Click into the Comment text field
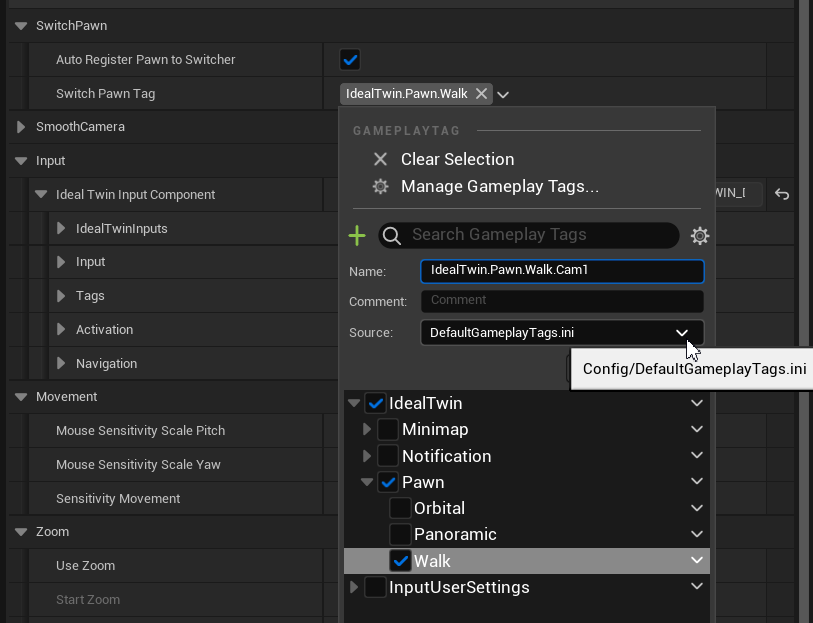This screenshot has height=623, width=813. (x=562, y=301)
